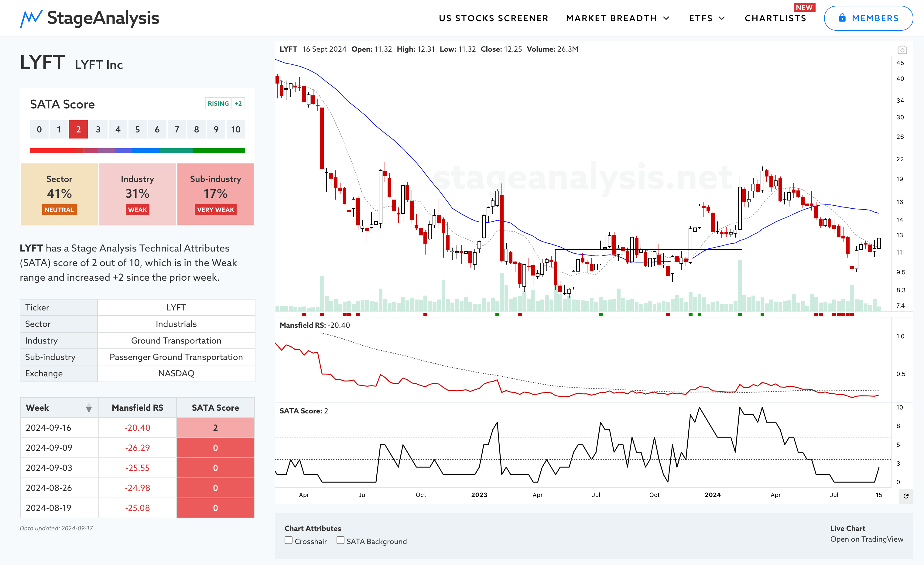Viewport: 924px width, 565px height.
Task: Click the SATA Score: 2 chart label
Action: 304,411
